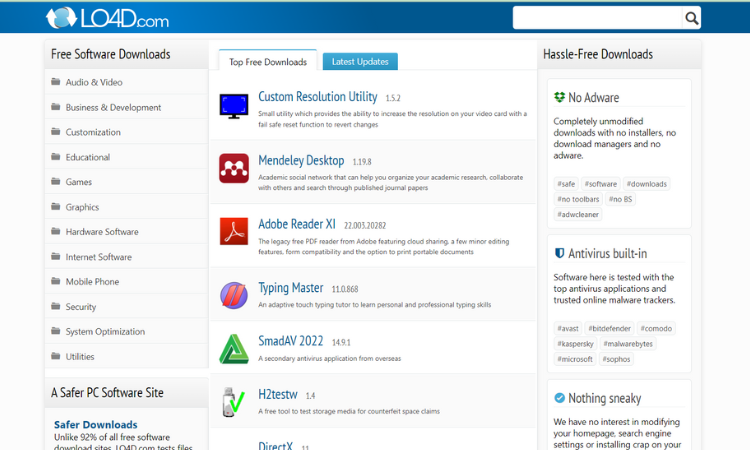Image resolution: width=750 pixels, height=450 pixels.
Task: Click the SmadAV 2022 green triangle icon
Action: point(234,349)
